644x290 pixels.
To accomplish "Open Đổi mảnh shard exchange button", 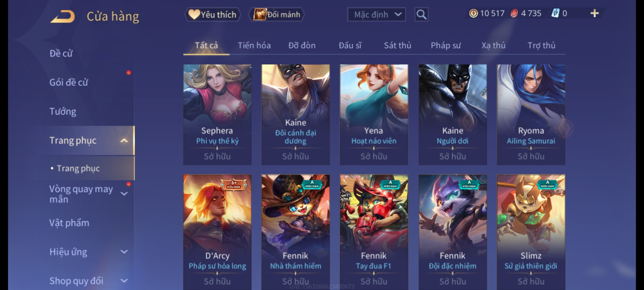I will pos(277,15).
